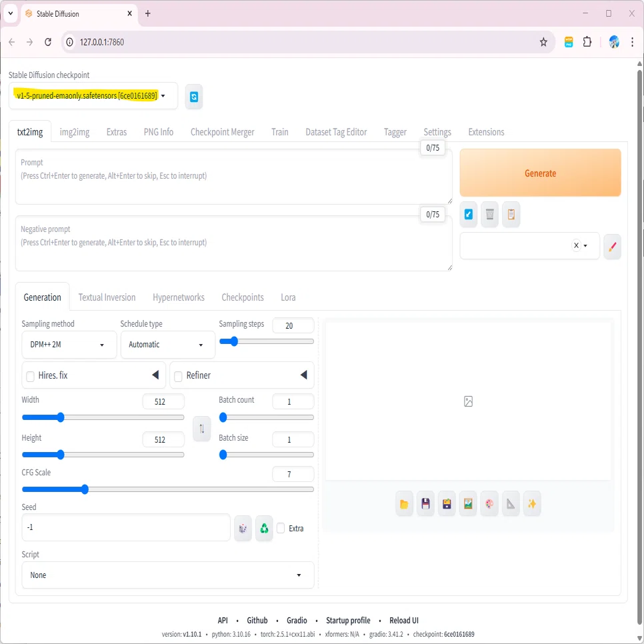Switch to Lora tab
Screen dimensions: 644x644
[288, 297]
